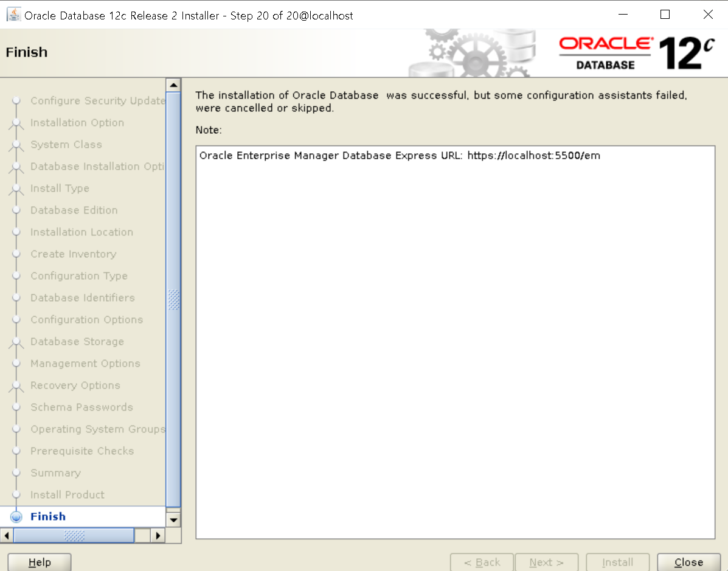The image size is (728, 571).
Task: Click the Installation Option branch node icon
Action: tap(16, 123)
